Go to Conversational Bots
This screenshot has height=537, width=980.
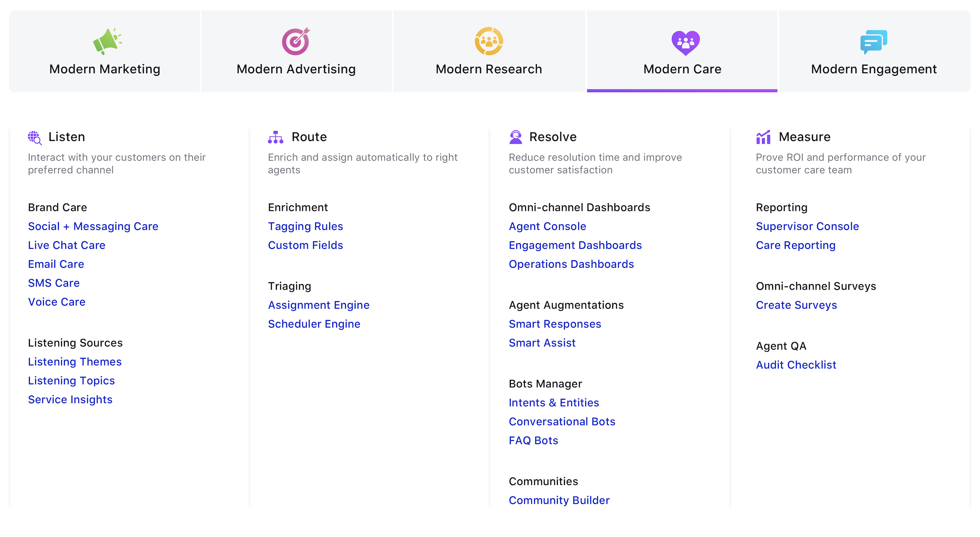(x=562, y=422)
